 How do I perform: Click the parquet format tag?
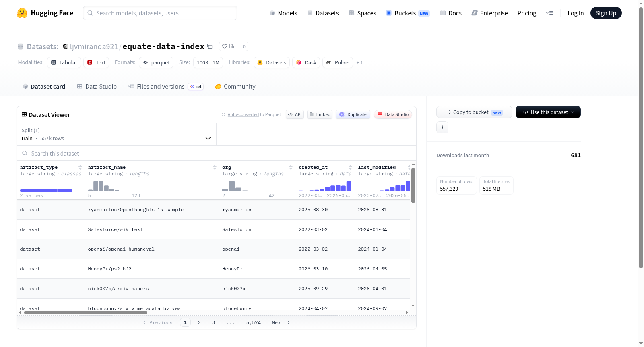coord(156,62)
